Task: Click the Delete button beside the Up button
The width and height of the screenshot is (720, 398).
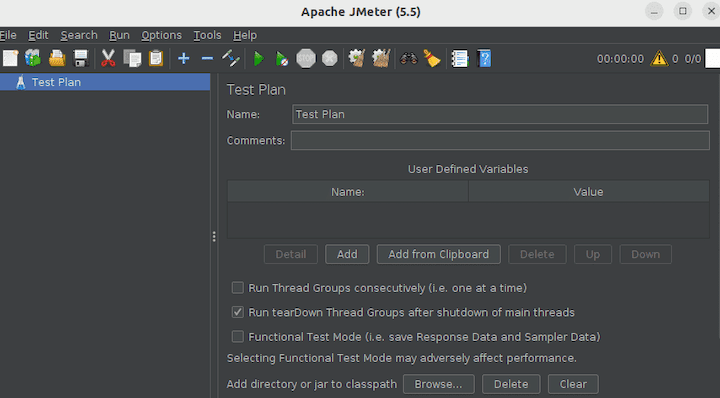Action: pyautogui.click(x=537, y=254)
